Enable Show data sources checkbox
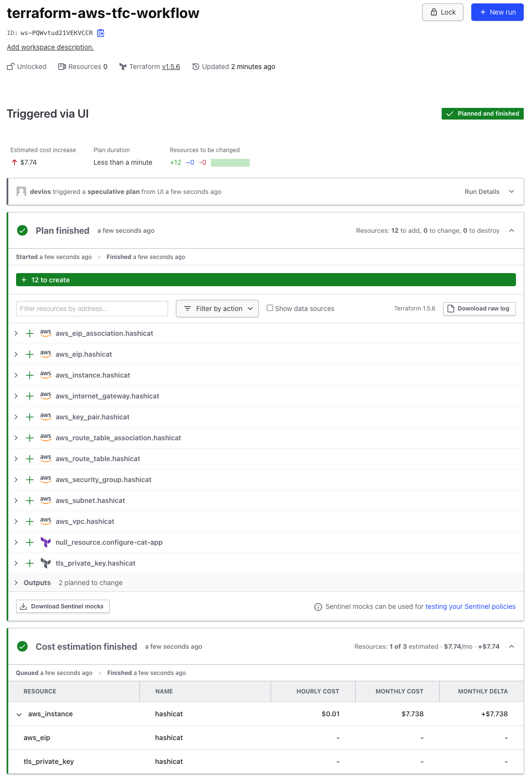Image resolution: width=532 pixels, height=778 pixels. [x=270, y=308]
